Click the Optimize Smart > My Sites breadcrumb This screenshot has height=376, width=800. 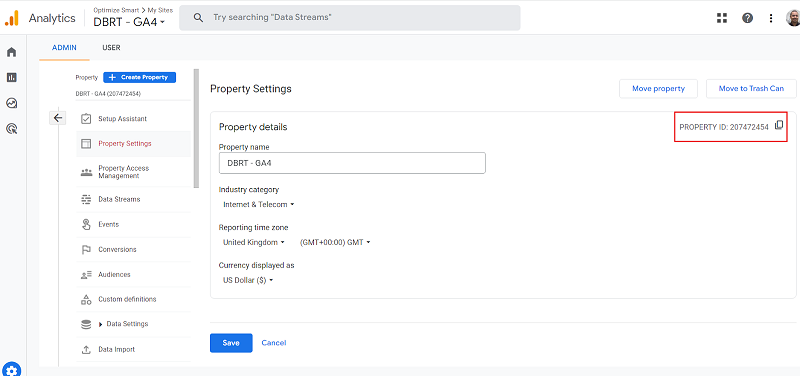[x=133, y=10]
